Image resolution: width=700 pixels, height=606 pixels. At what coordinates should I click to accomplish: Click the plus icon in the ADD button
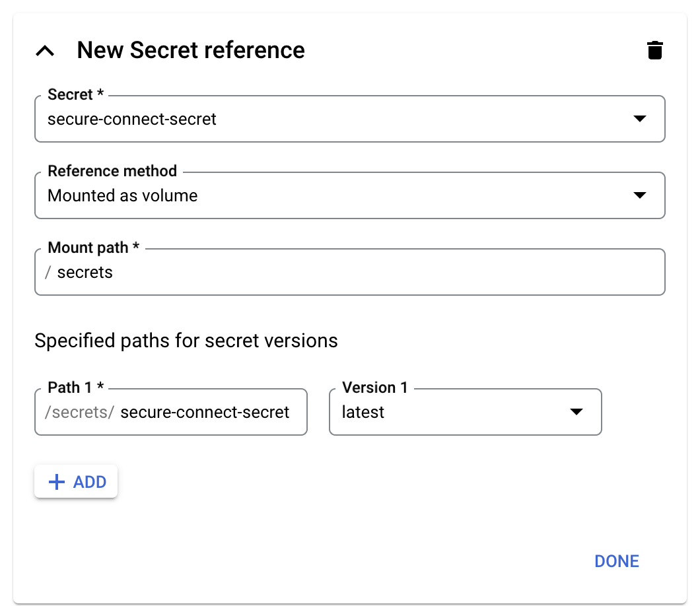point(57,481)
